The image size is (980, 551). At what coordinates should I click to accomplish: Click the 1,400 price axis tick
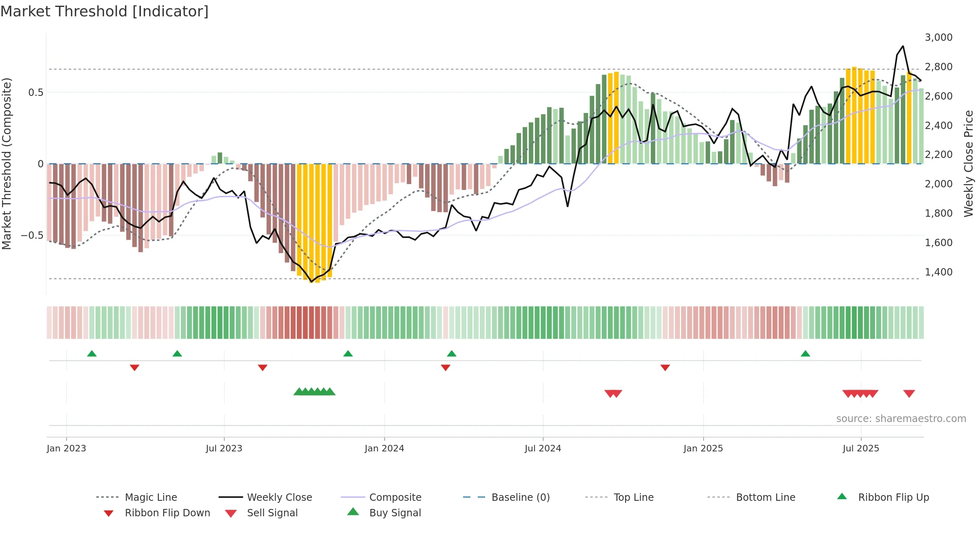[939, 272]
